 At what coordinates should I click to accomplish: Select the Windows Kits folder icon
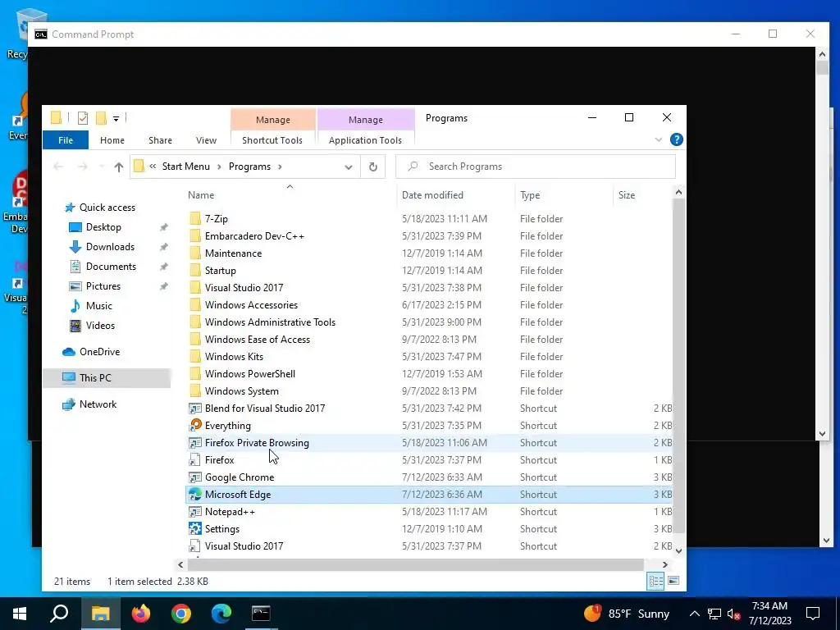[195, 356]
